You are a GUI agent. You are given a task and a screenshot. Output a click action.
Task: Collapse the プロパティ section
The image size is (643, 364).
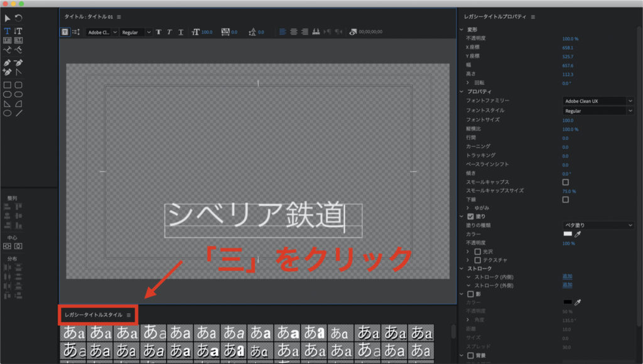[462, 92]
